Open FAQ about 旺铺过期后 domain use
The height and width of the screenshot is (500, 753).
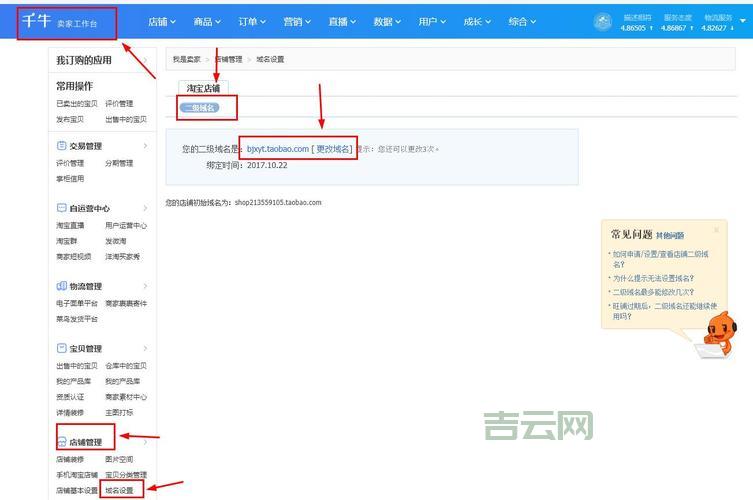pos(665,311)
